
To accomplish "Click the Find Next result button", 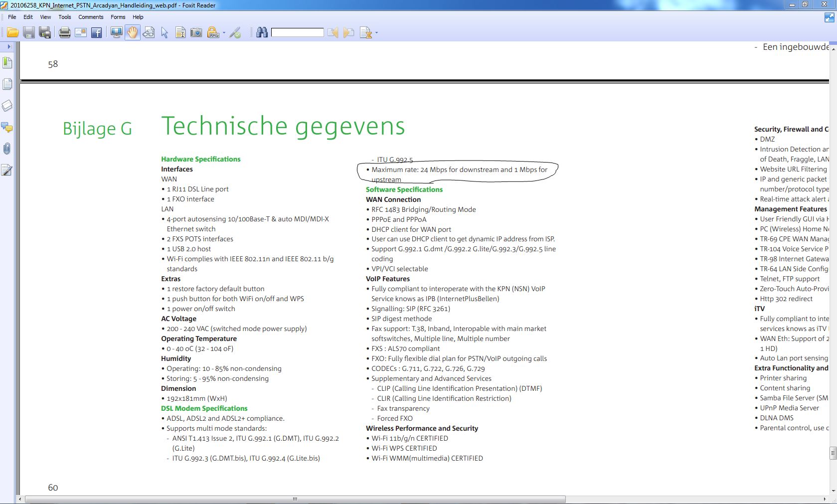I will point(349,33).
